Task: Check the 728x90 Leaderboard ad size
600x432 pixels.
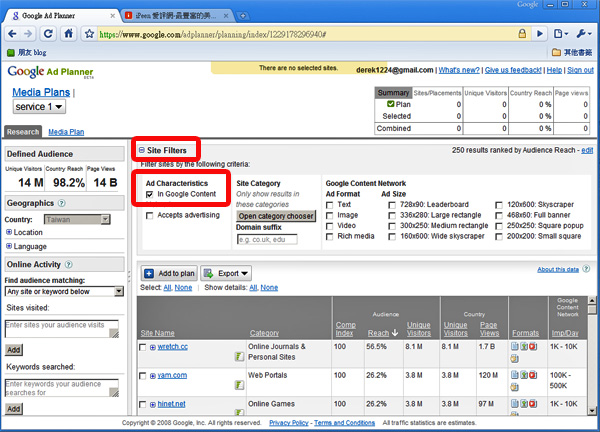Action: coord(392,205)
